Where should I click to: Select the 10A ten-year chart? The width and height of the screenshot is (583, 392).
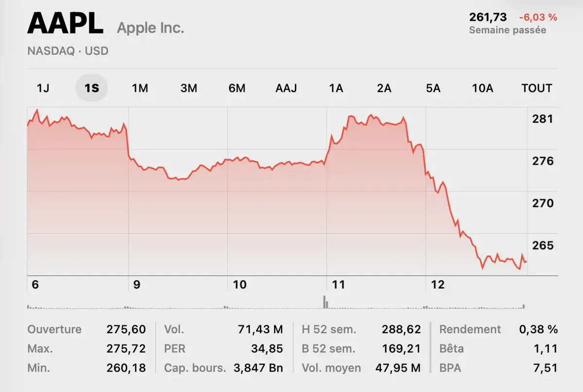[482, 88]
